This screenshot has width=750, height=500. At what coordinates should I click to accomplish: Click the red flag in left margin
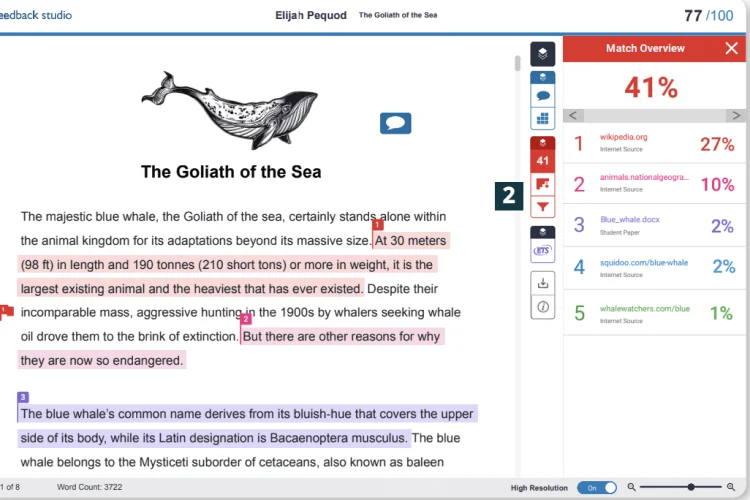[x=6, y=312]
